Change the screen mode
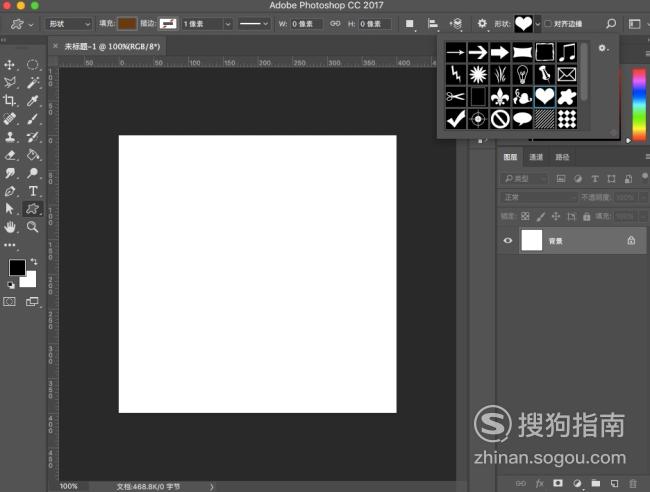Image resolution: width=650 pixels, height=492 pixels. (32, 301)
